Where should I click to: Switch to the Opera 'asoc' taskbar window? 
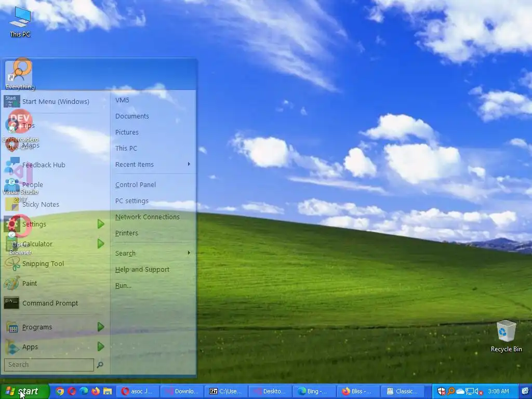coord(138,391)
